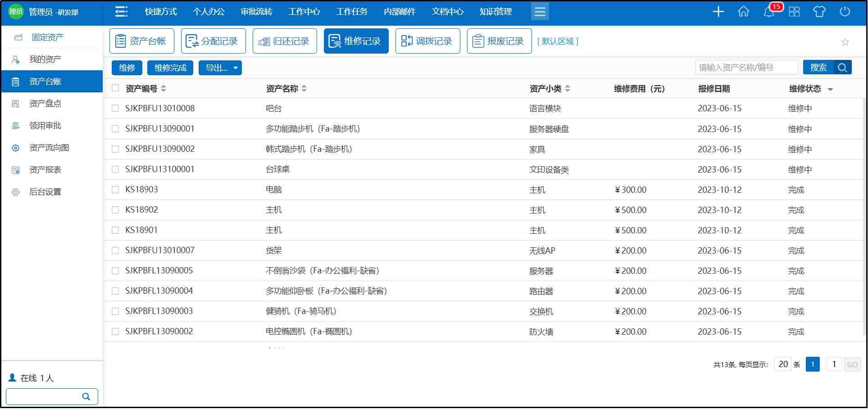The width and height of the screenshot is (868, 409).
Task: Click the favorite star icon
Action: (x=845, y=42)
